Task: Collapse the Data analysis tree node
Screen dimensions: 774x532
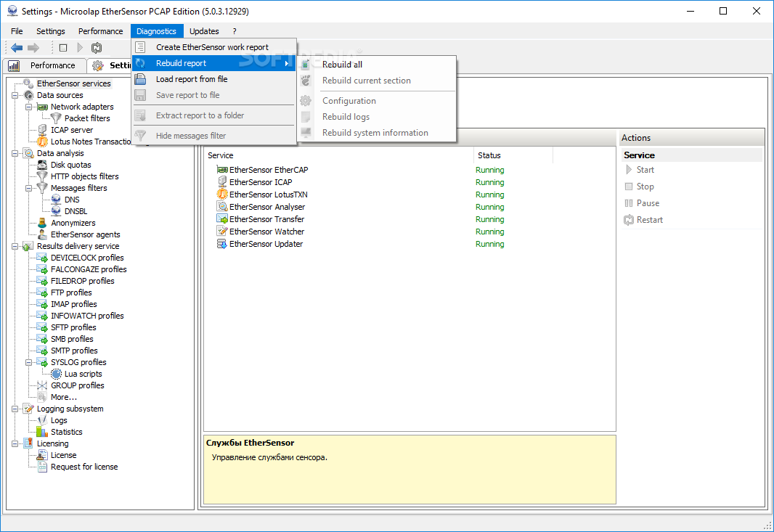Action: [x=15, y=153]
